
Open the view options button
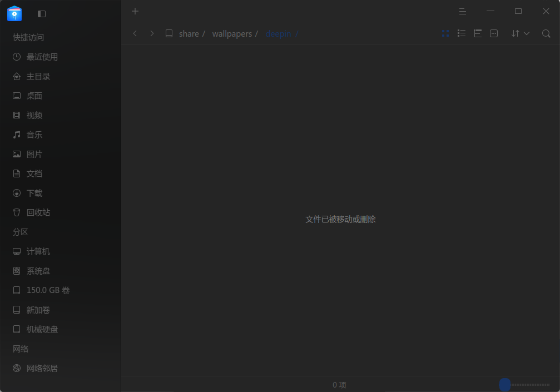point(494,33)
